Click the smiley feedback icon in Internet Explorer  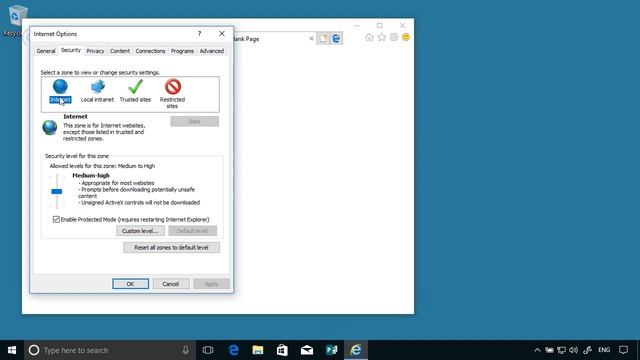[406, 37]
